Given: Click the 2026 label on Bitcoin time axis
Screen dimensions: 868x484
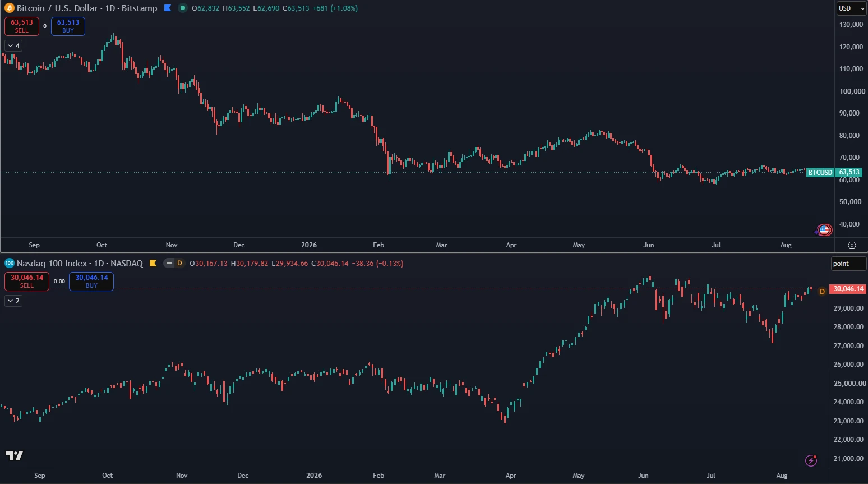Looking at the screenshot, I should tap(309, 245).
